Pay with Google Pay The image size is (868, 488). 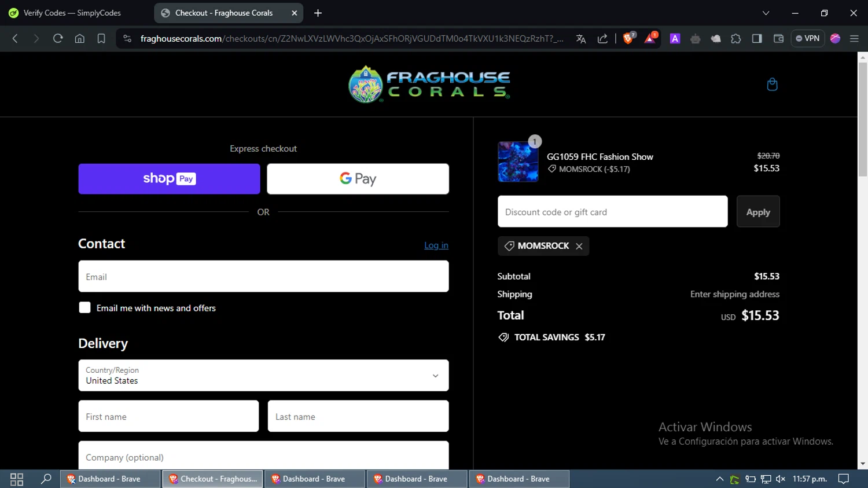pos(358,179)
